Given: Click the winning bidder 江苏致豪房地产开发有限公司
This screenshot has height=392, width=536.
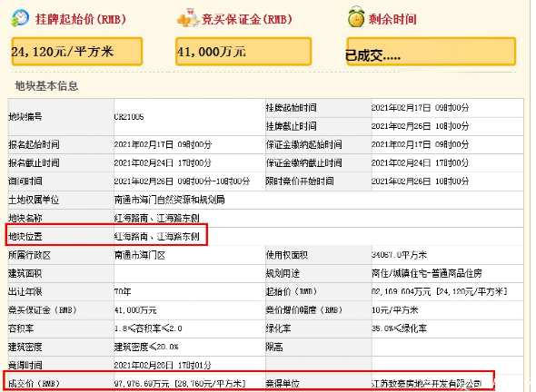Looking at the screenshot, I should [427, 384].
